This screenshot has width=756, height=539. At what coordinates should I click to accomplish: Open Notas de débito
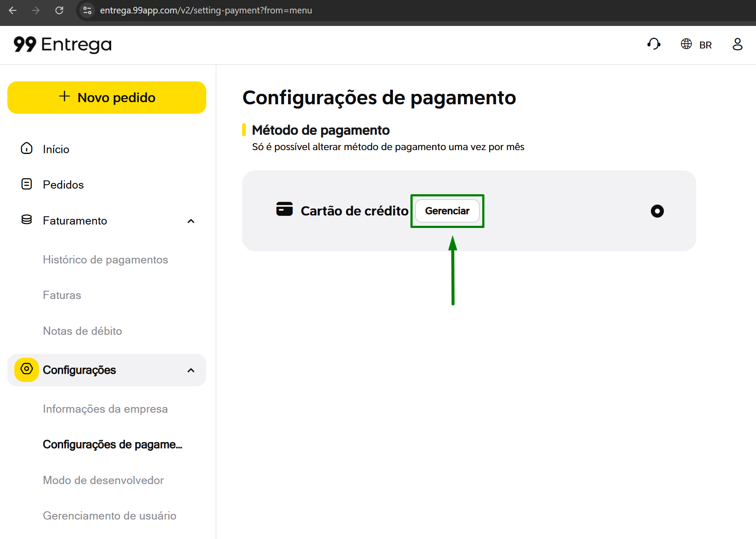tap(83, 331)
